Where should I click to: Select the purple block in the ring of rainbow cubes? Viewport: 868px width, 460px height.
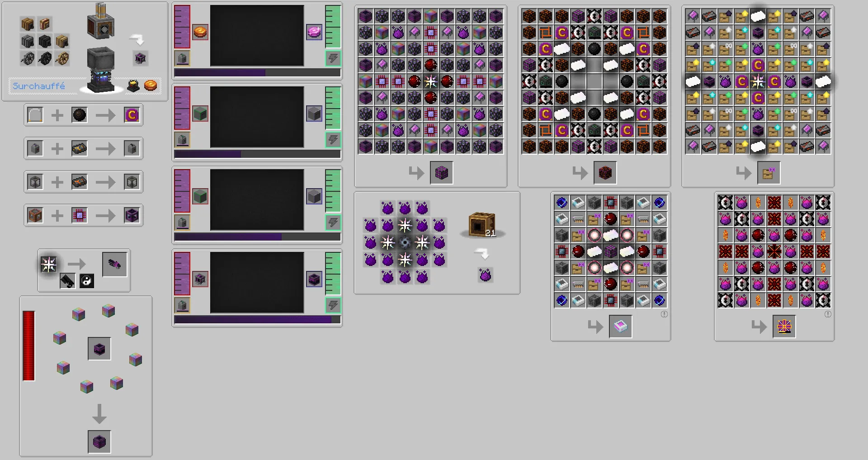[99, 349]
